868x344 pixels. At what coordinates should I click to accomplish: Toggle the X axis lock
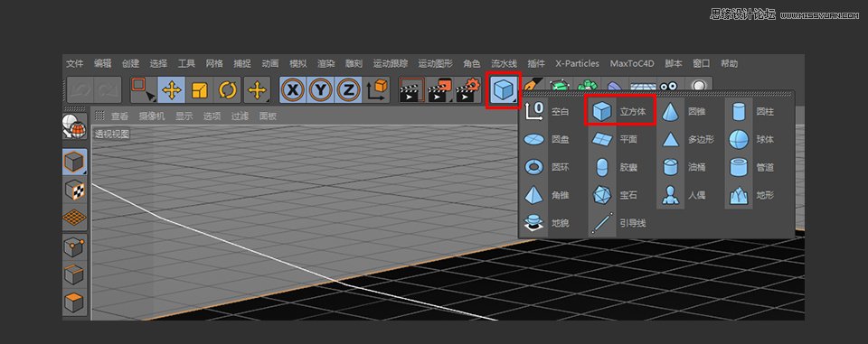(293, 89)
